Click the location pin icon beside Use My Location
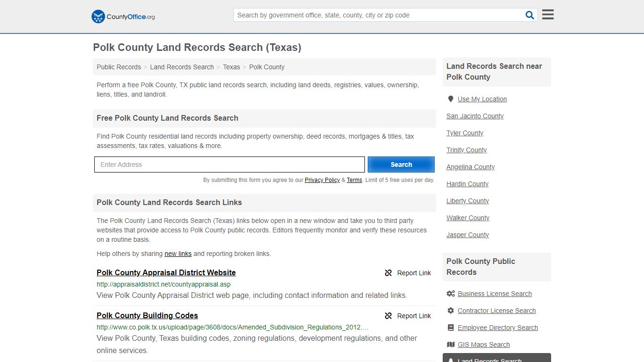The width and height of the screenshot is (644, 362). pos(451,99)
